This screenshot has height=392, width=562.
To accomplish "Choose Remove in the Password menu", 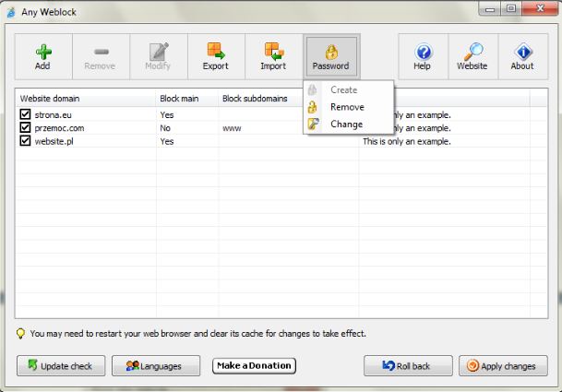I will click(349, 107).
